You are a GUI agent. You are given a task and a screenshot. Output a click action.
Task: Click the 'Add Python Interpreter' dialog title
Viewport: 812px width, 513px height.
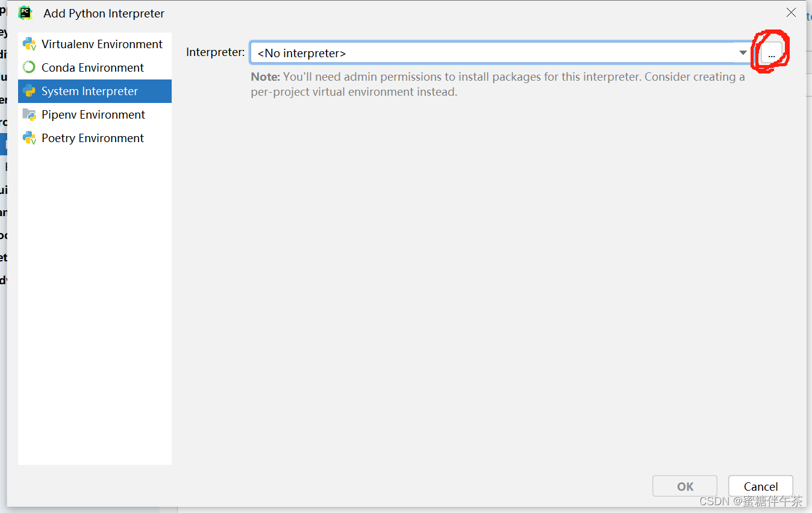tap(104, 13)
